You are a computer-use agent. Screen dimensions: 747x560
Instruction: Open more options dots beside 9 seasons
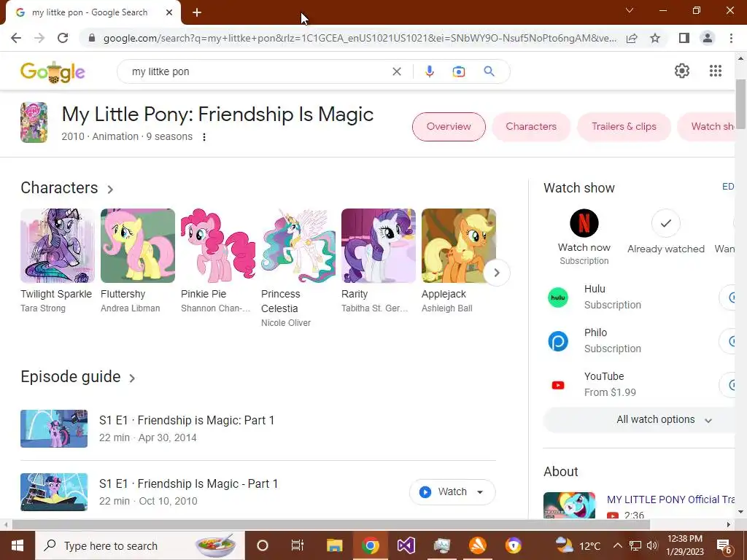click(204, 137)
